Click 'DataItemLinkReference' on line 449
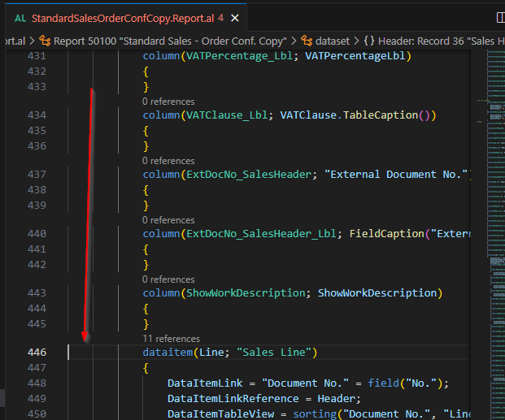505x420 pixels. tap(232, 398)
